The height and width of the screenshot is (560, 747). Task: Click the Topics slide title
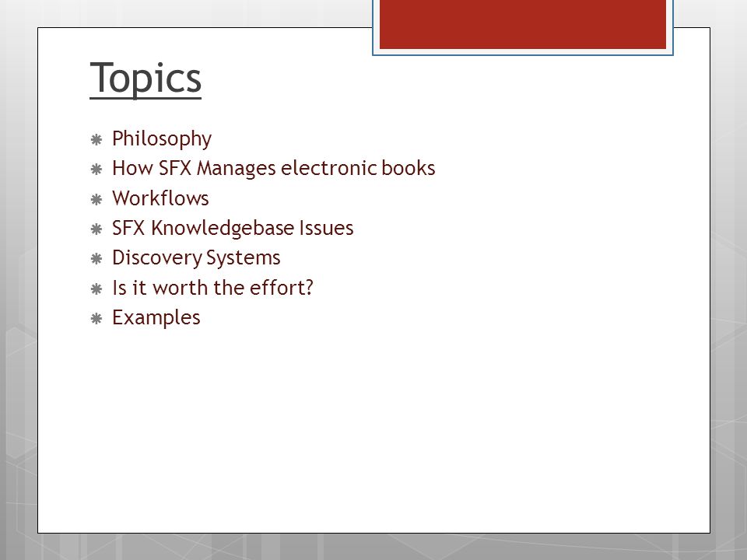pyautogui.click(x=146, y=79)
